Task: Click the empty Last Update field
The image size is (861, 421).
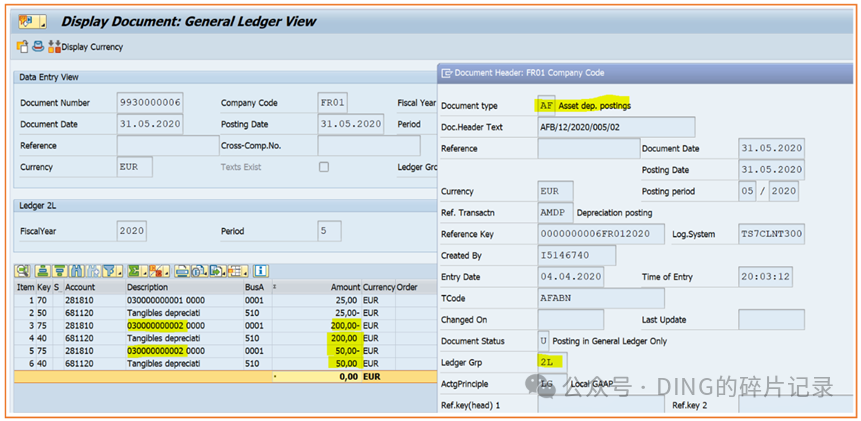Action: [x=771, y=319]
